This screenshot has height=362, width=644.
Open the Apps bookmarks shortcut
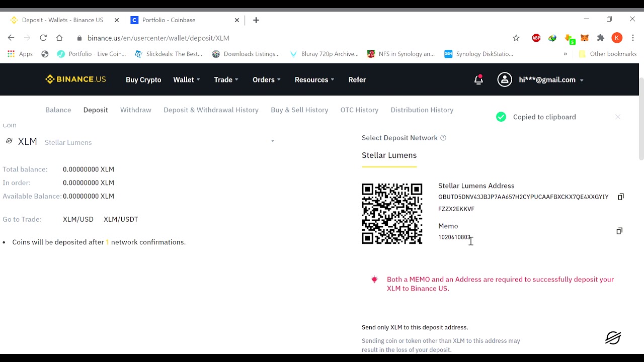tap(20, 54)
